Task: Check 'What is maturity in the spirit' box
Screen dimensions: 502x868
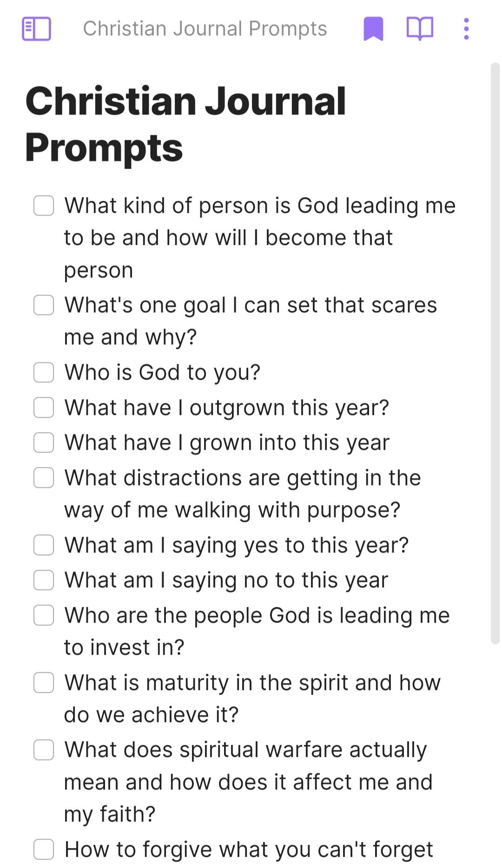Action: pyautogui.click(x=44, y=683)
